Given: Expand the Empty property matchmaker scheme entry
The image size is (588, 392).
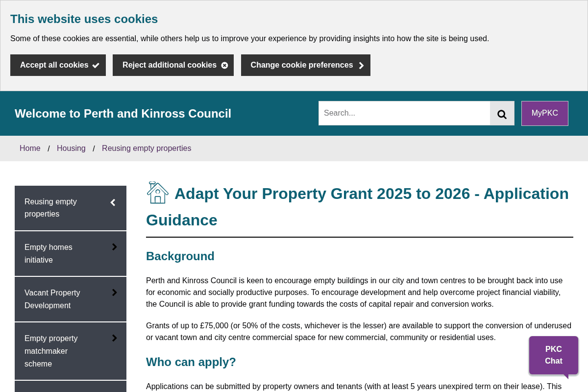Looking at the screenshot, I should 114,338.
